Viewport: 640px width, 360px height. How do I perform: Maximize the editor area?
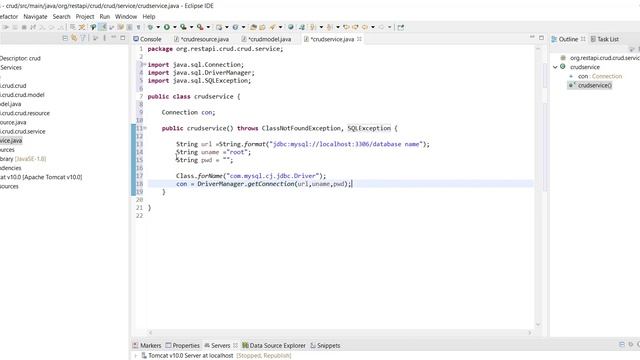coord(542,38)
